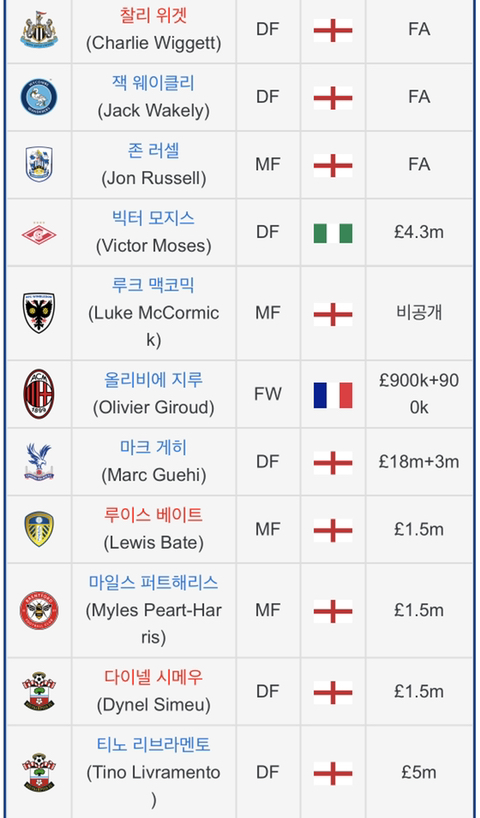Open the 찰리 위겟 player link
The height and width of the screenshot is (818, 480).
coord(153,16)
